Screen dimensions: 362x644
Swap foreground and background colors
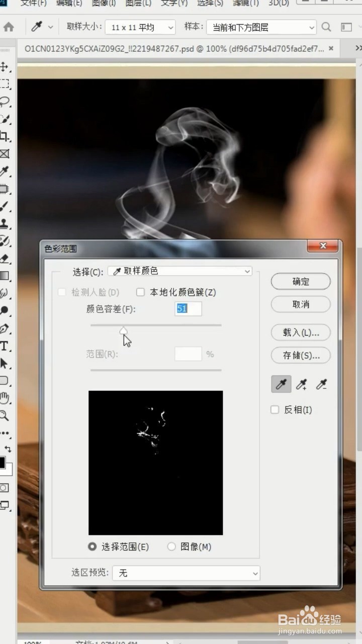pos(8,448)
